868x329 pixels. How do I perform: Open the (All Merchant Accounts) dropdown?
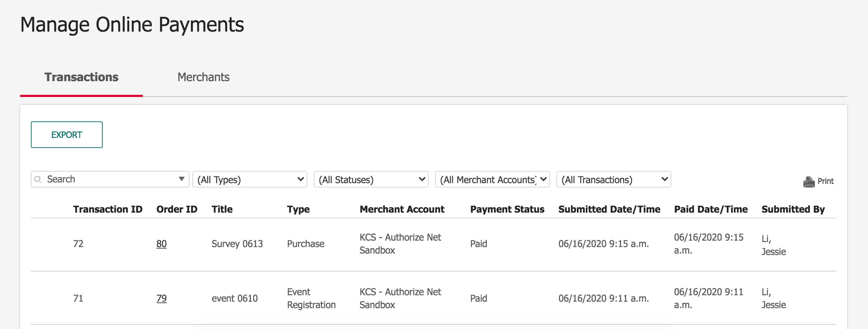click(x=492, y=179)
